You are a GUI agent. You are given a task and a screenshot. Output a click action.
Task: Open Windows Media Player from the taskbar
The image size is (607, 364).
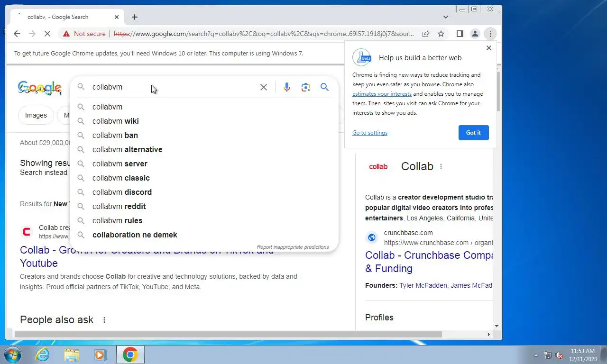(100, 355)
